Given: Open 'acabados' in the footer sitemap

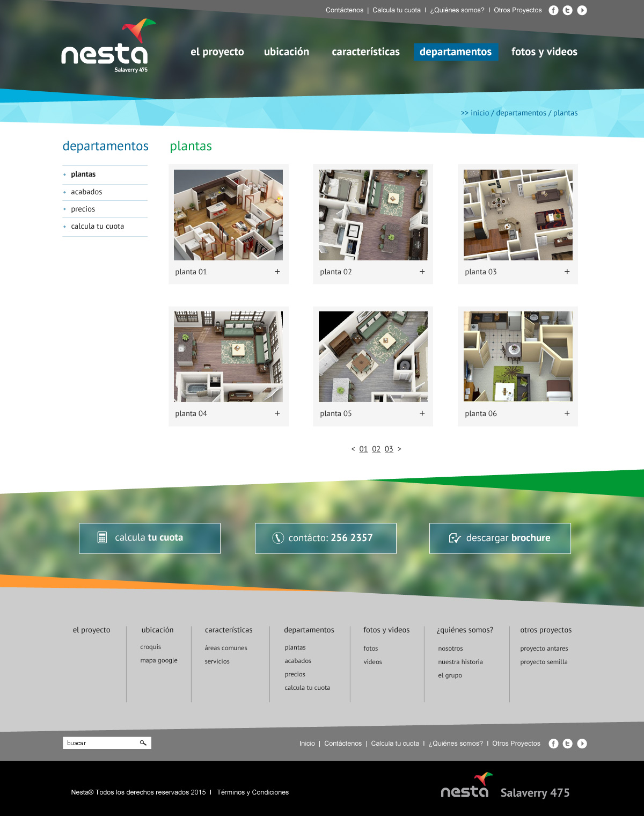Looking at the screenshot, I should 298,661.
